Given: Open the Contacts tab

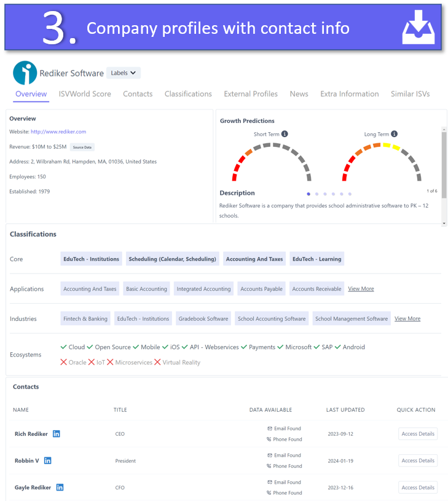Looking at the screenshot, I should (138, 94).
